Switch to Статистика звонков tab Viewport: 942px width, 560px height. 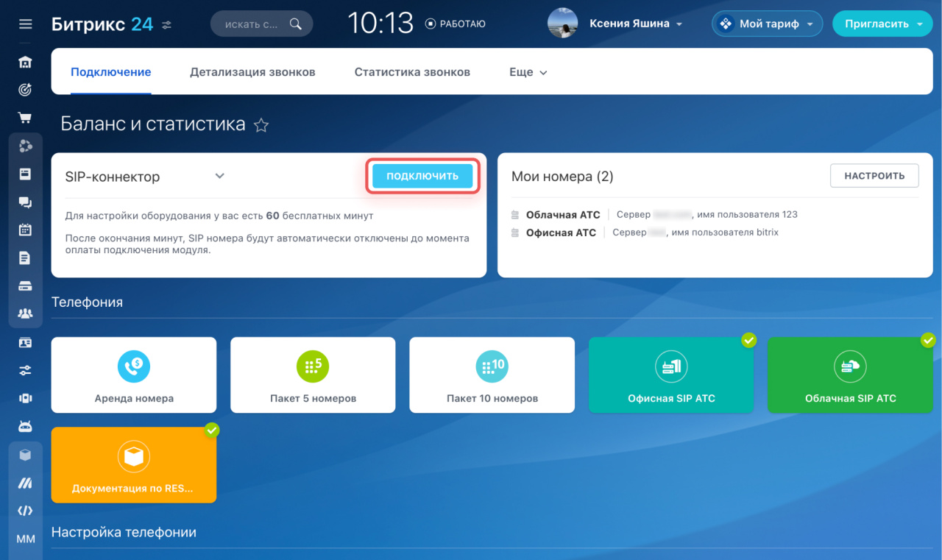coord(412,72)
